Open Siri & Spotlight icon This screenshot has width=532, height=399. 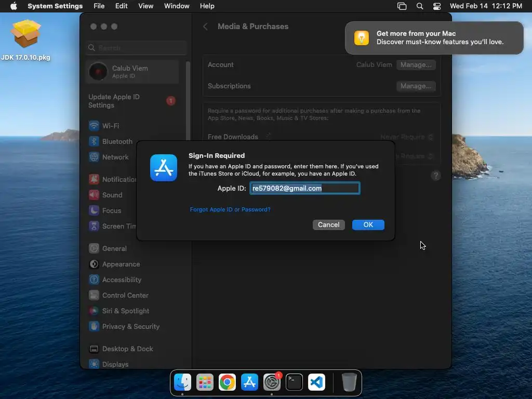coord(94,311)
